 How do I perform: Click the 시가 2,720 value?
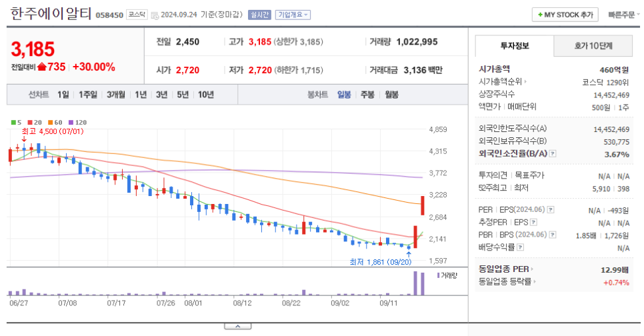pos(188,70)
